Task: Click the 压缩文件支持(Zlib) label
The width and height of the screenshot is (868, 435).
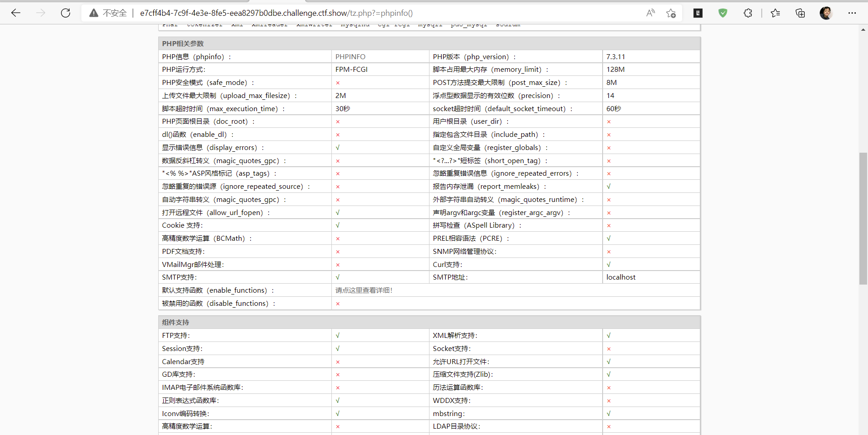Action: pos(463,374)
